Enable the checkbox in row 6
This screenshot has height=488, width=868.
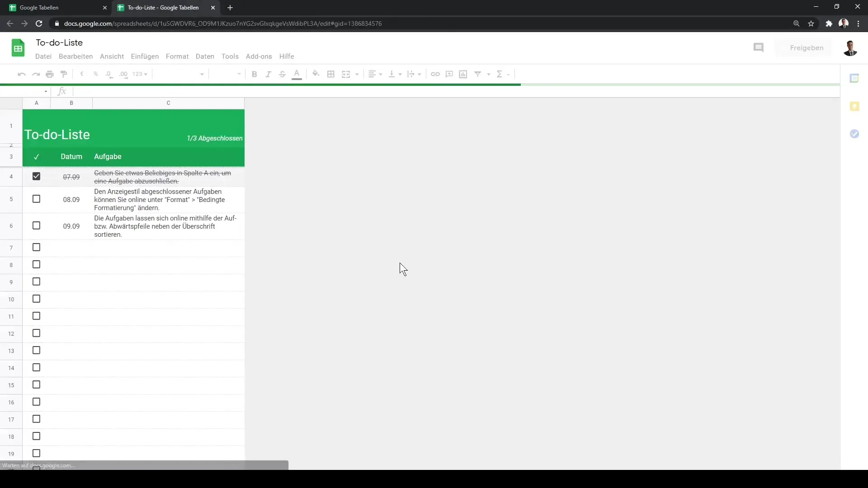[x=36, y=225]
